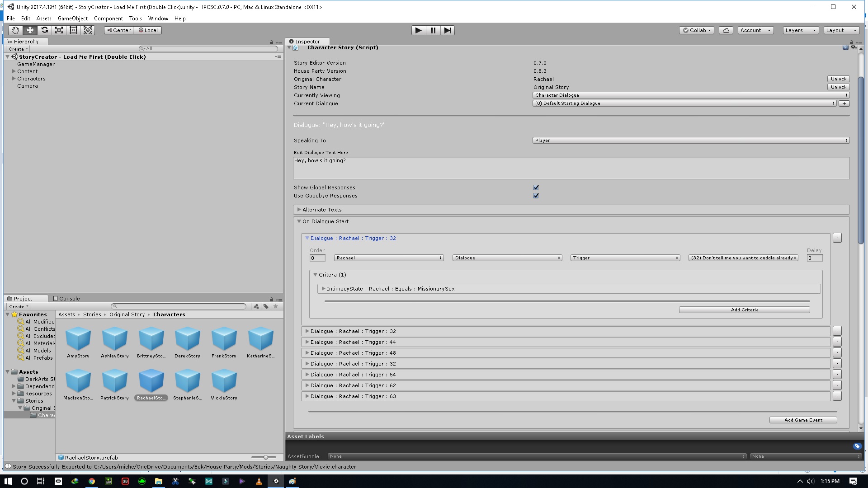
Task: Add new dialogue with plus button
Action: pos(844,103)
